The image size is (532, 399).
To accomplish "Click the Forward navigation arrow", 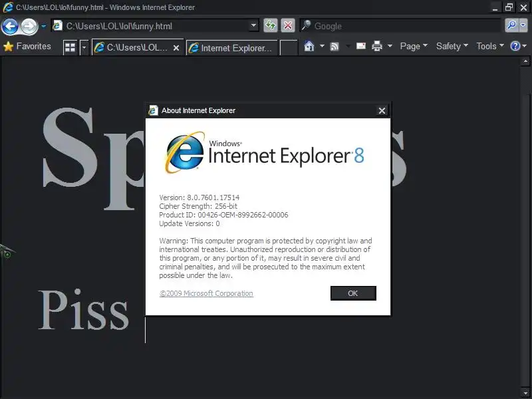I will [29, 26].
